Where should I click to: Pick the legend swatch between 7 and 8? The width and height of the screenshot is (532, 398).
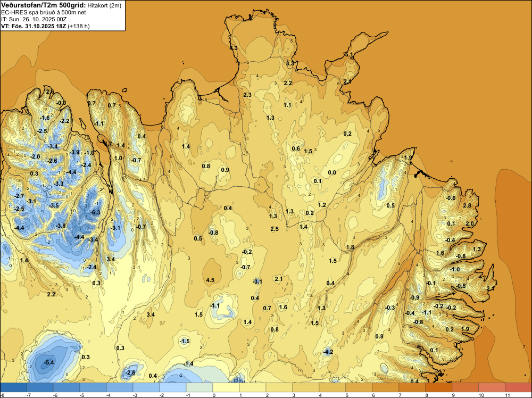pyautogui.click(x=412, y=387)
